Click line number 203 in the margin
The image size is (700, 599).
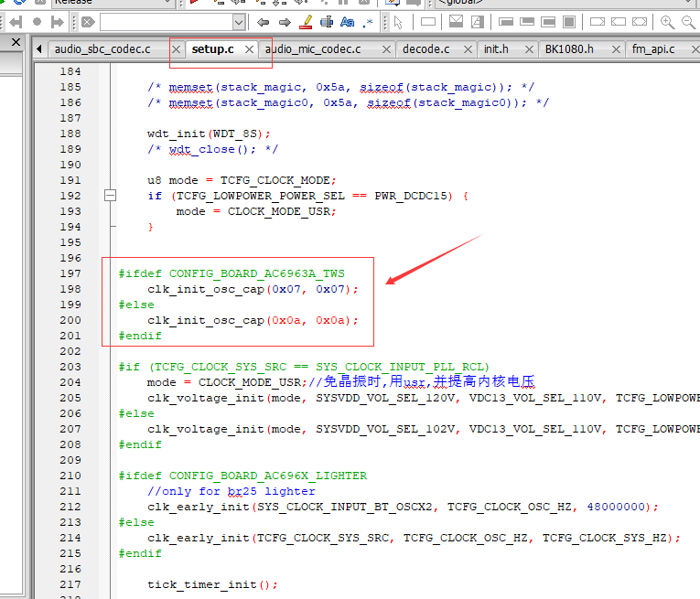pyautogui.click(x=70, y=367)
